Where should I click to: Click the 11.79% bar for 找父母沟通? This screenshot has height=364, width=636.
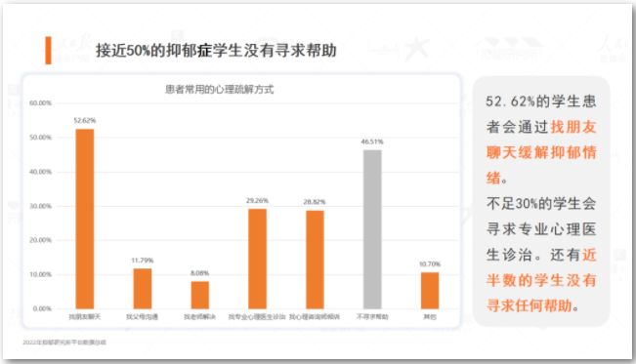click(143, 289)
